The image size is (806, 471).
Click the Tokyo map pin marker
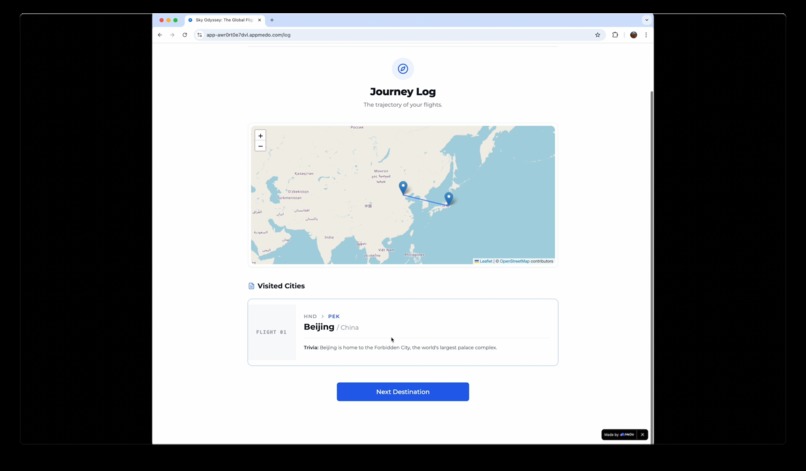[449, 198]
